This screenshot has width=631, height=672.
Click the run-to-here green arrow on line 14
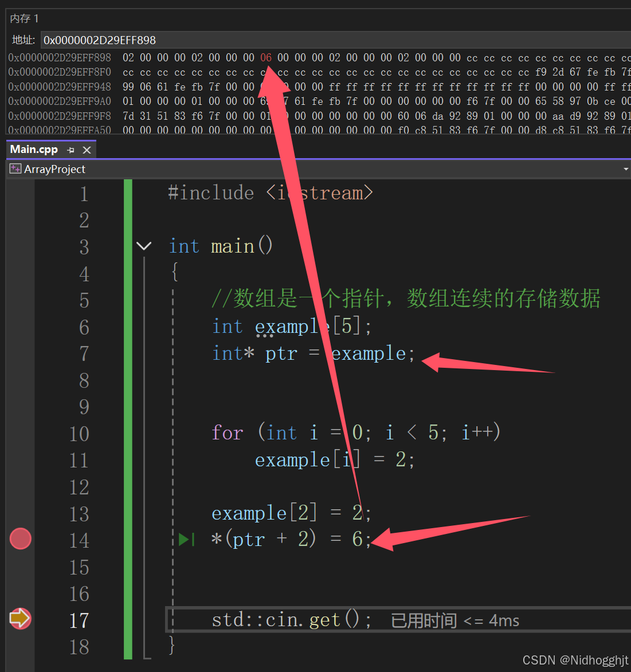click(x=186, y=539)
